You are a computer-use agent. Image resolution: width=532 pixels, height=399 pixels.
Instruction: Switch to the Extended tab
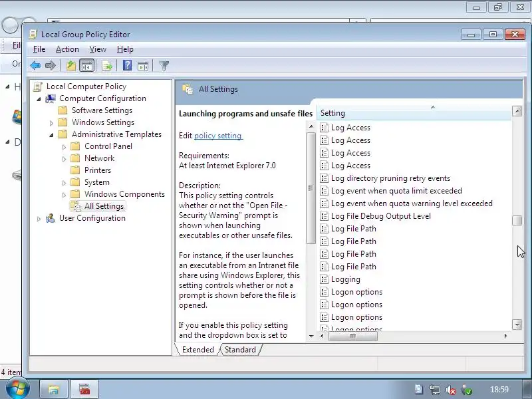pyautogui.click(x=198, y=350)
